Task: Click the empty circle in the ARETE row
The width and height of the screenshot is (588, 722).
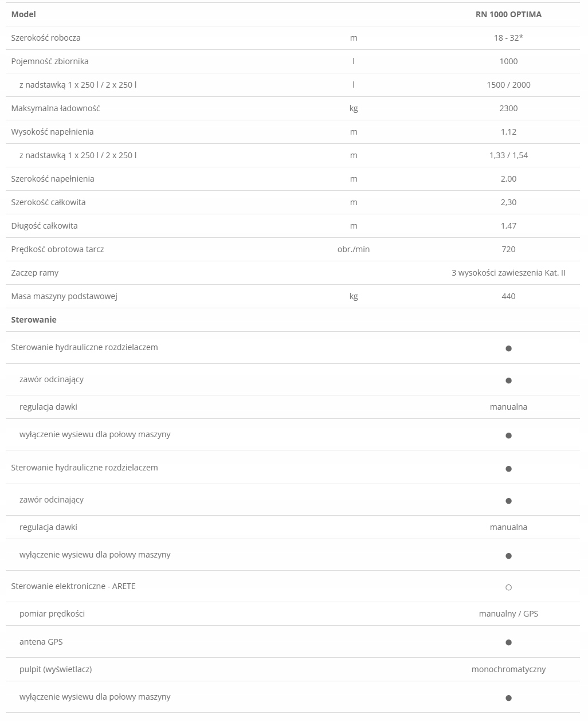Action: coord(508,587)
